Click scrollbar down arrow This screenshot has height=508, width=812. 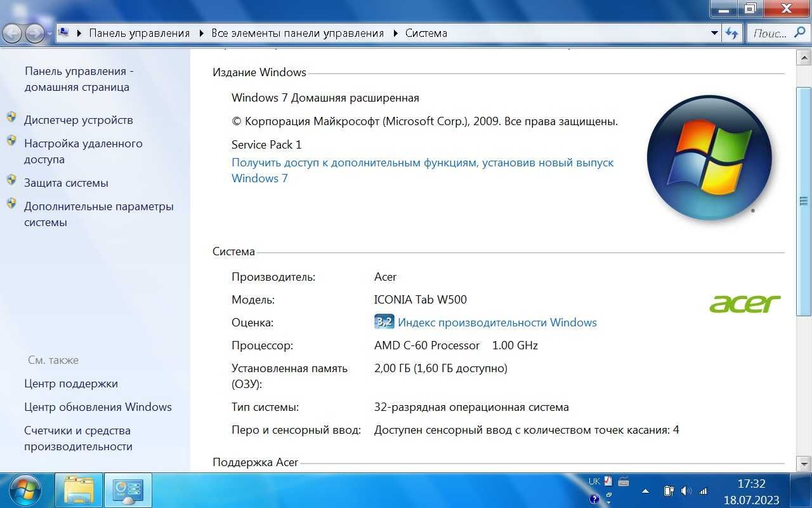tap(803, 464)
